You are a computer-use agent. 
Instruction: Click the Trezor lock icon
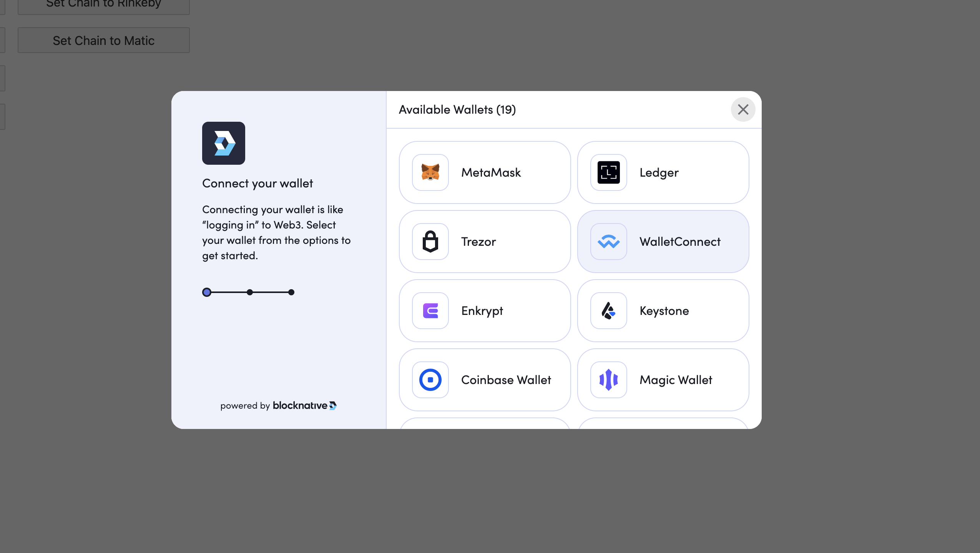(430, 242)
